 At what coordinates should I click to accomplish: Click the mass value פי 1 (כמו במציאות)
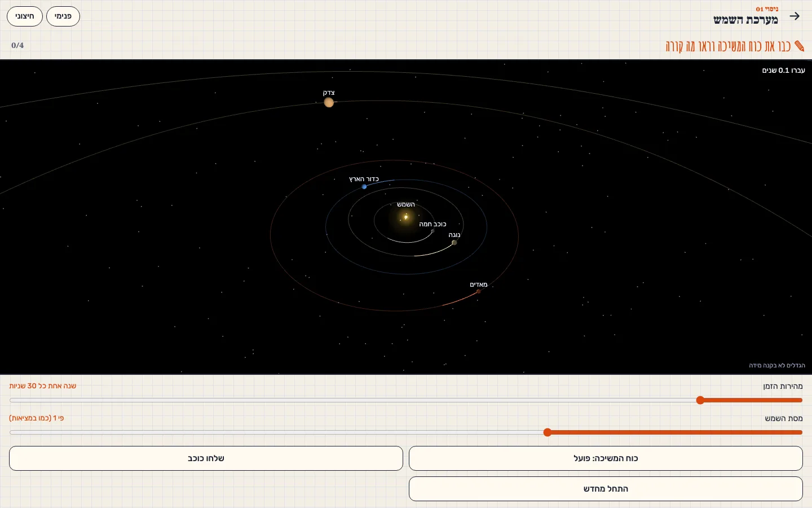tap(37, 418)
